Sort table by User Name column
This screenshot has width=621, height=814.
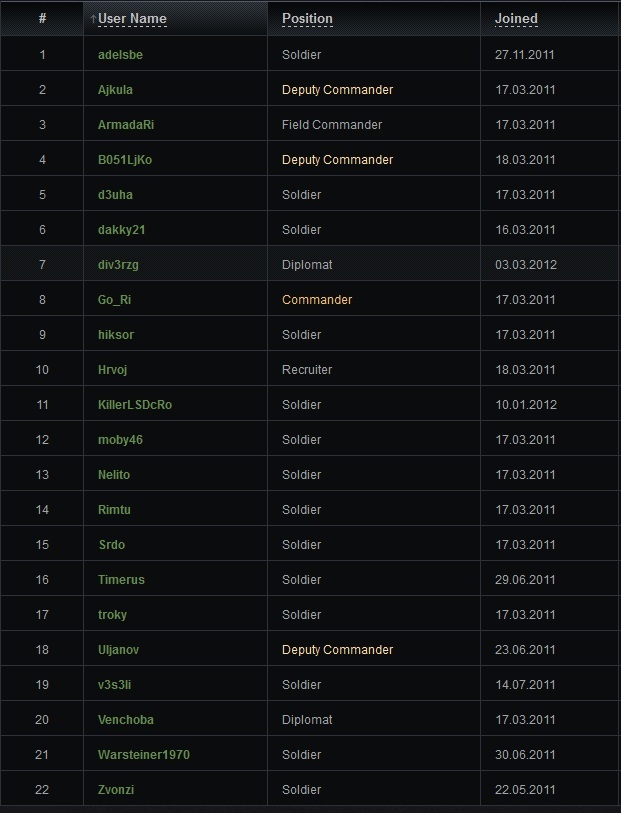tap(132, 19)
